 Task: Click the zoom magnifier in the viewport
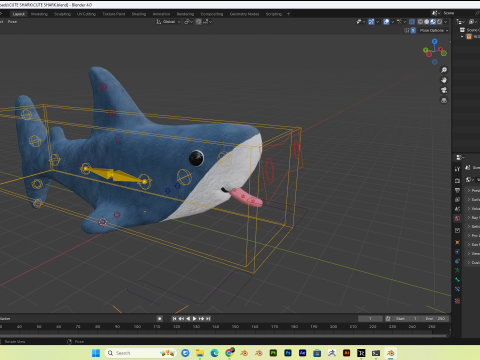pyautogui.click(x=444, y=70)
